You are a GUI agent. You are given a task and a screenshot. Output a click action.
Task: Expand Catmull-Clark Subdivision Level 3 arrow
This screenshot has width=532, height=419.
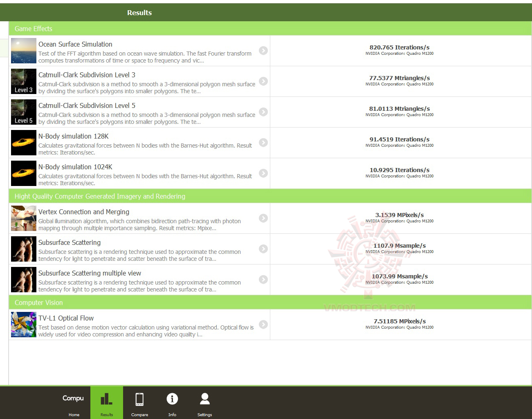coord(263,81)
